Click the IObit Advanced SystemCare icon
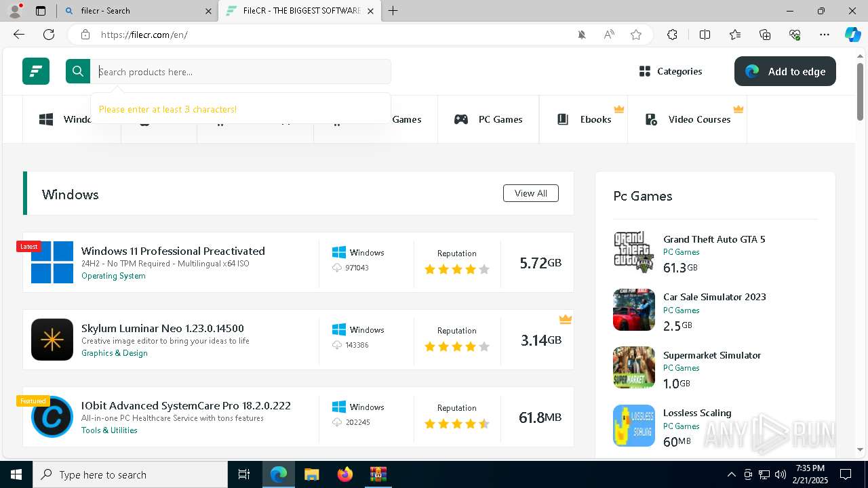The width and height of the screenshot is (868, 488). 52,417
